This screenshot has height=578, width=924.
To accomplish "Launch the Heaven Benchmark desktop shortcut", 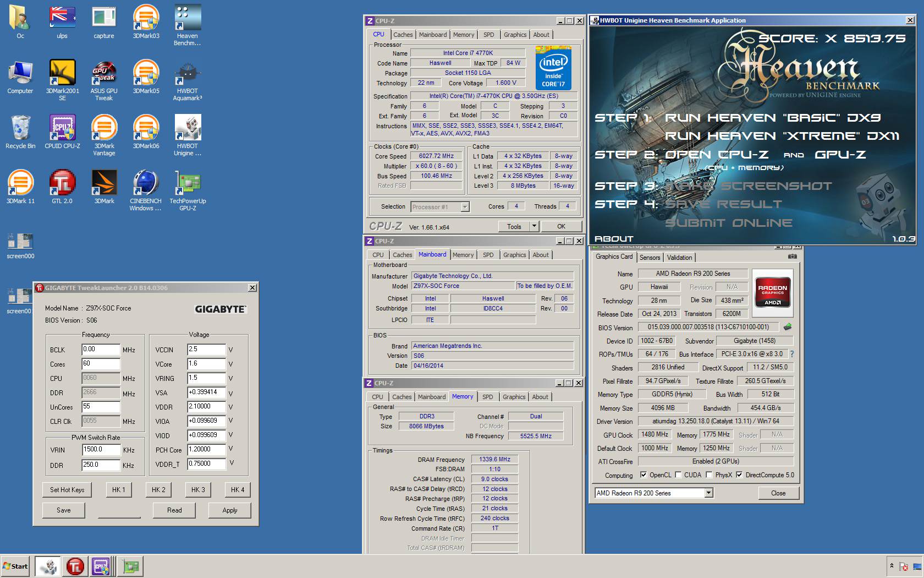I will (188, 25).
